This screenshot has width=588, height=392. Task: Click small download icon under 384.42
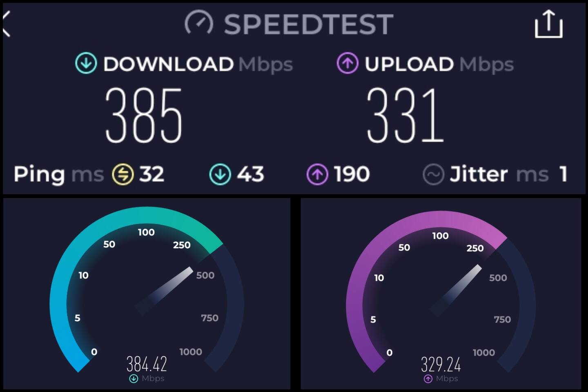(x=134, y=379)
